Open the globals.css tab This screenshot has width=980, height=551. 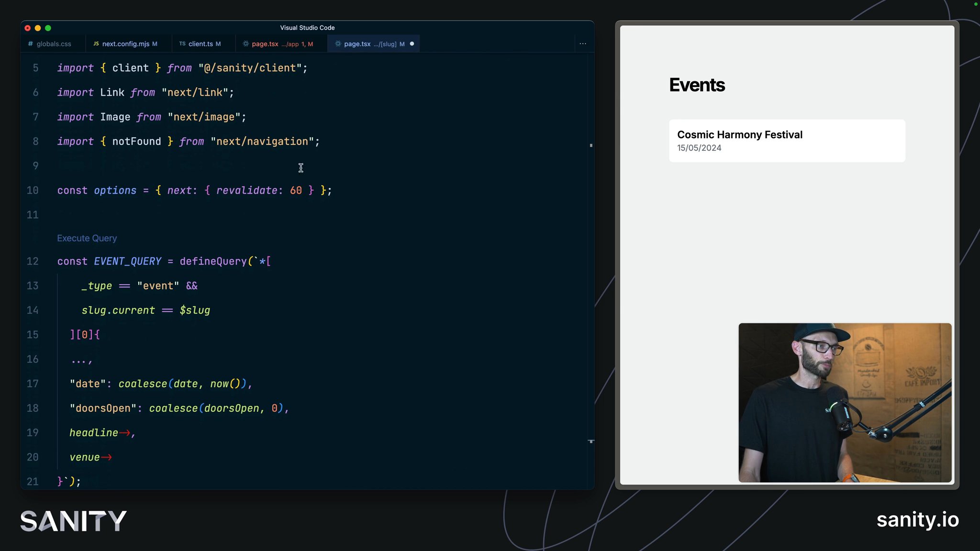[53, 44]
